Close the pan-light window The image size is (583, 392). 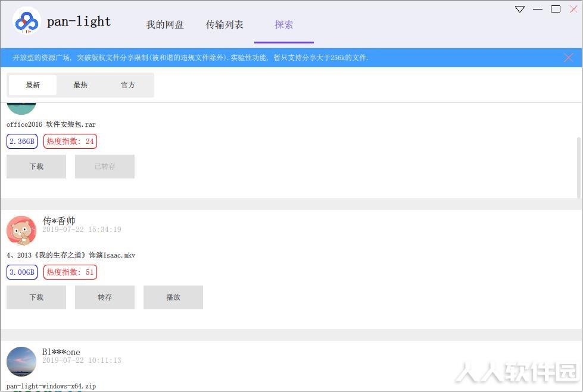(x=573, y=10)
